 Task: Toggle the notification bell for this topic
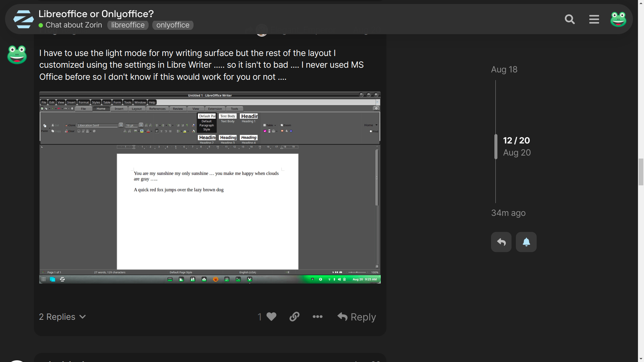526,242
